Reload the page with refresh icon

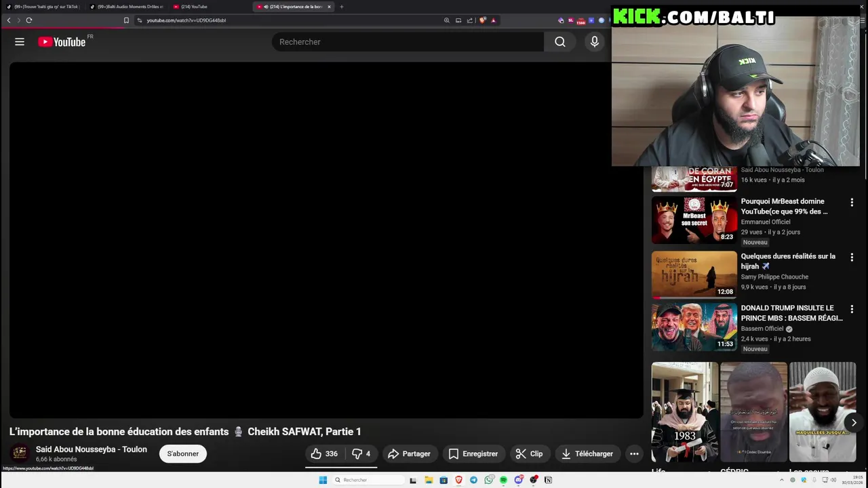(29, 20)
